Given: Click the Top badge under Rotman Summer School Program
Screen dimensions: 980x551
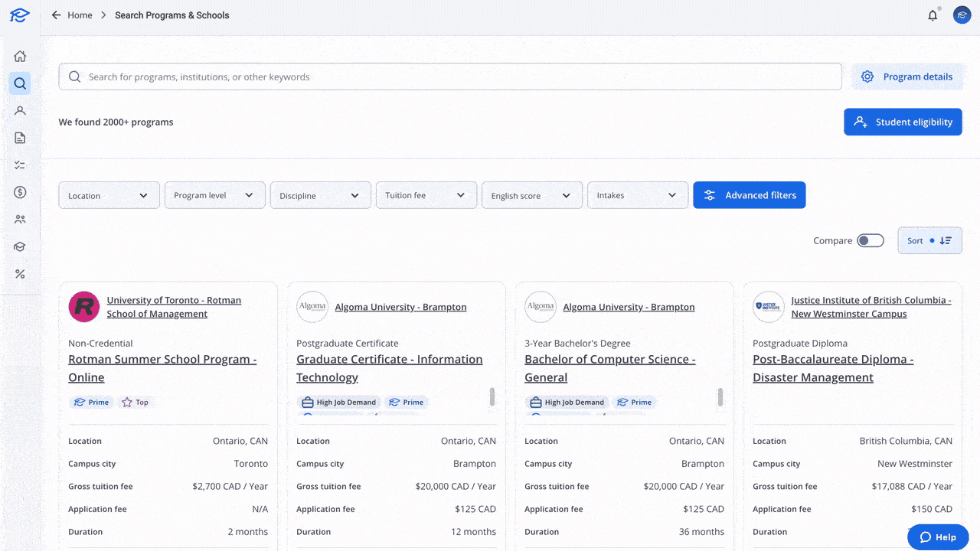Looking at the screenshot, I should [136, 402].
